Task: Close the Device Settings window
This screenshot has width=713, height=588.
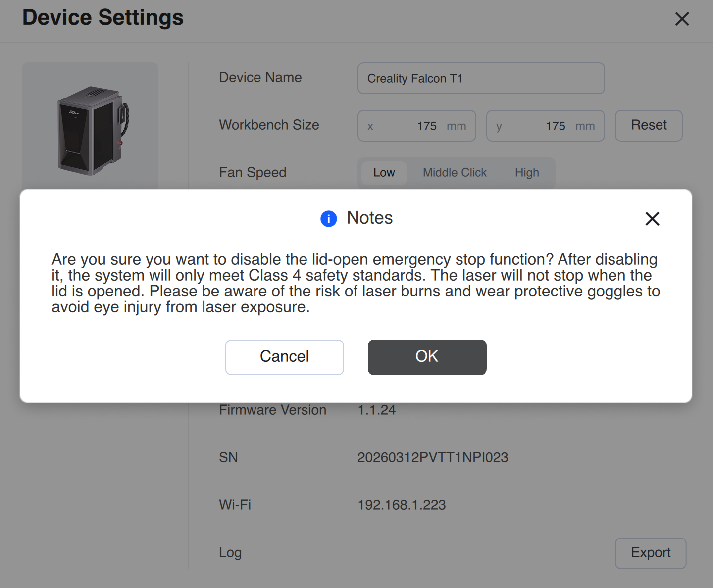Action: pyautogui.click(x=682, y=19)
